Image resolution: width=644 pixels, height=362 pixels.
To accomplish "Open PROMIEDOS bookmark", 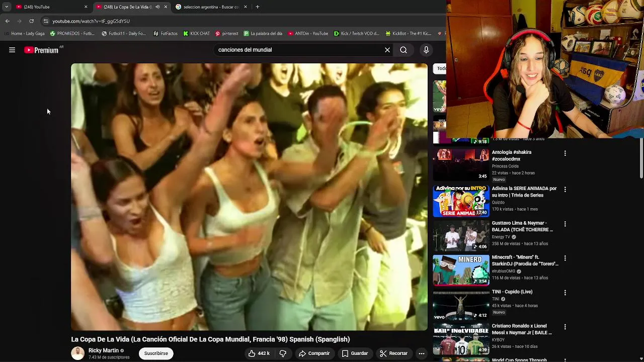I will tap(72, 34).
